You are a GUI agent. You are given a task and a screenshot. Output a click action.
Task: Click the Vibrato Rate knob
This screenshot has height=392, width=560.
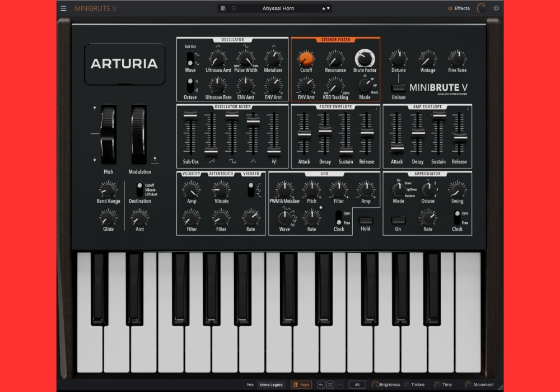[x=251, y=217]
